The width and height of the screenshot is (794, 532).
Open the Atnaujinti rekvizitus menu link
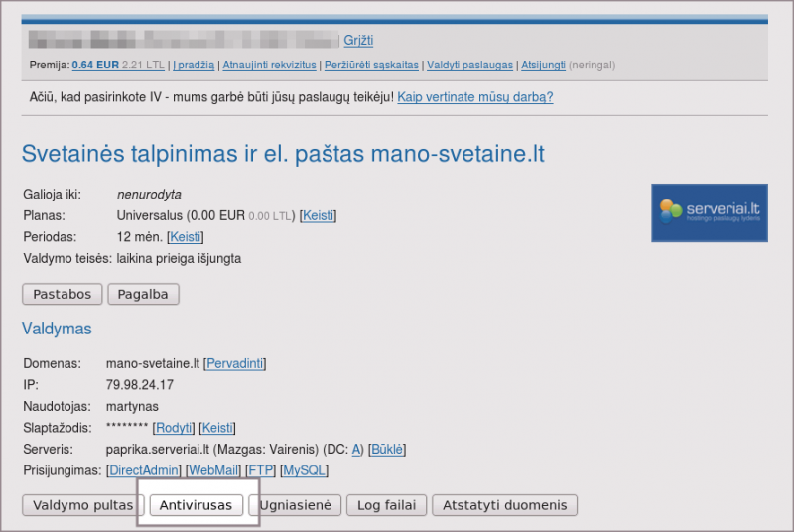269,66
